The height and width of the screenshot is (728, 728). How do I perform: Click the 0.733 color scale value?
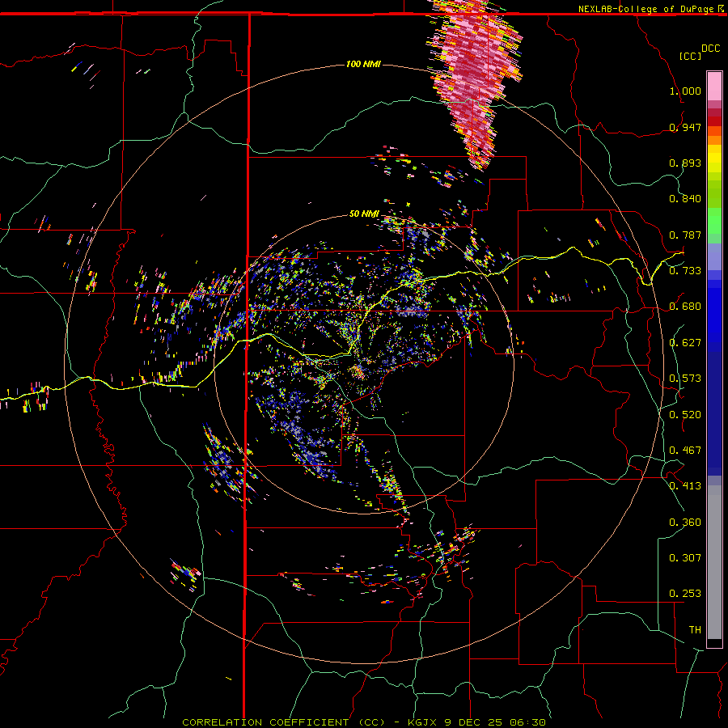685,271
